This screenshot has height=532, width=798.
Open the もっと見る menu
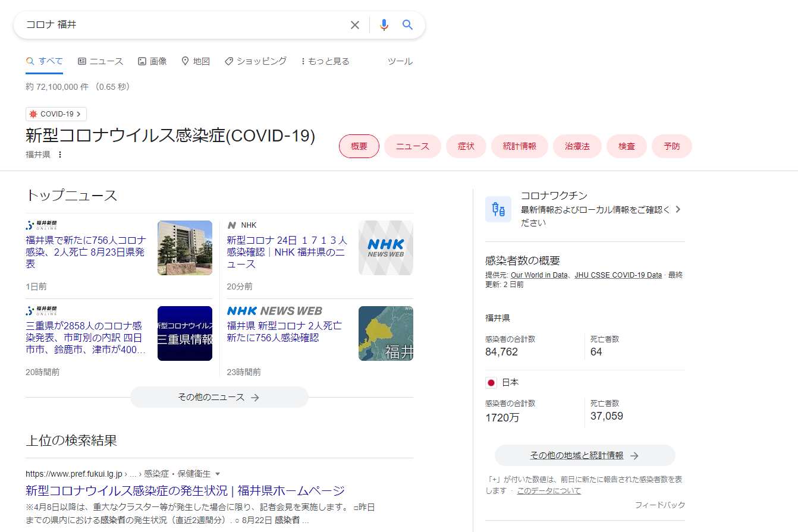pyautogui.click(x=325, y=61)
